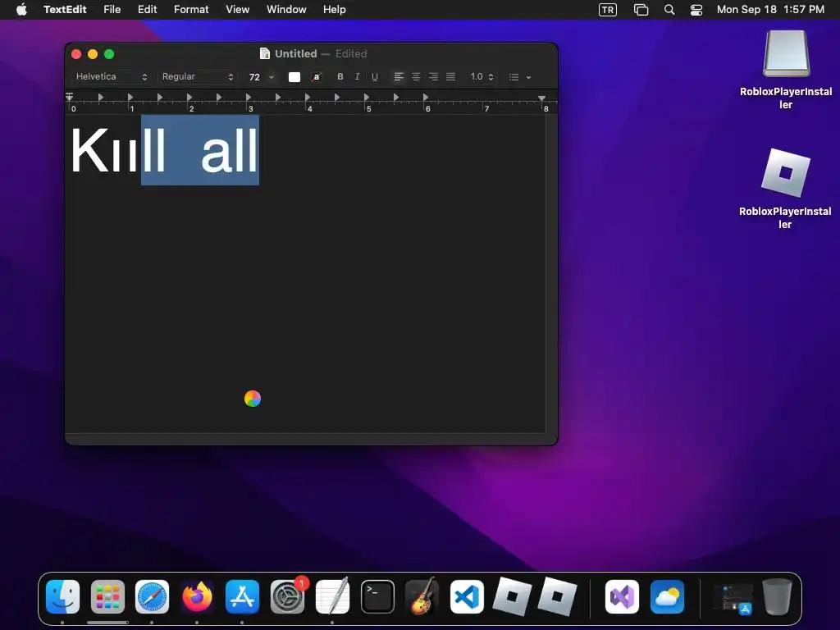Select the RobloxPlayerInstaller app icon on desktop
The height and width of the screenshot is (630, 840).
[786, 173]
